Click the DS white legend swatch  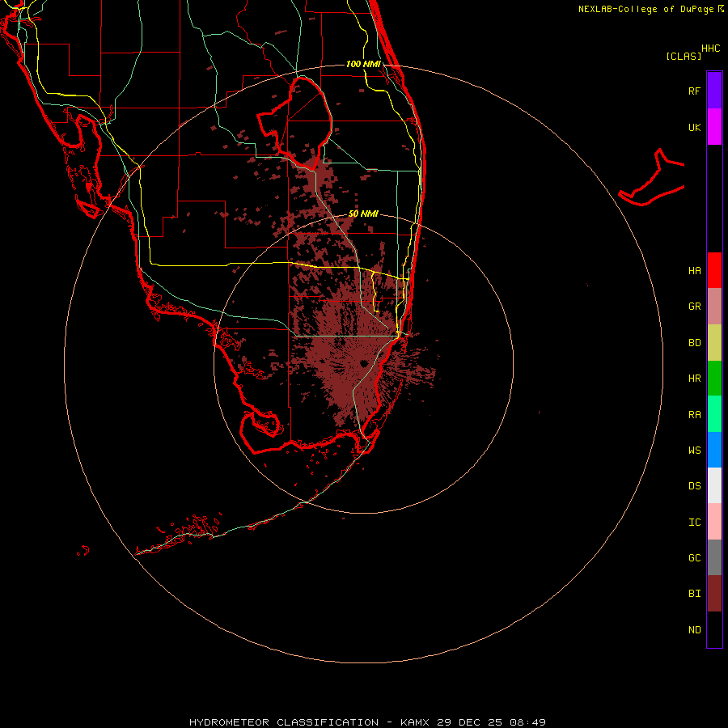(x=714, y=485)
